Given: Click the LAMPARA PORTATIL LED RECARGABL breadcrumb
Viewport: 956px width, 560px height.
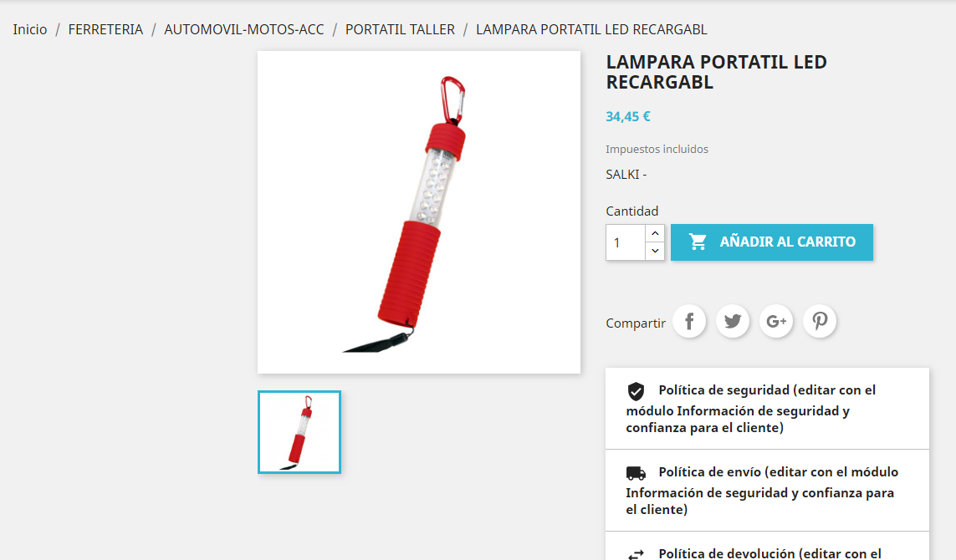Looking at the screenshot, I should click(x=591, y=29).
